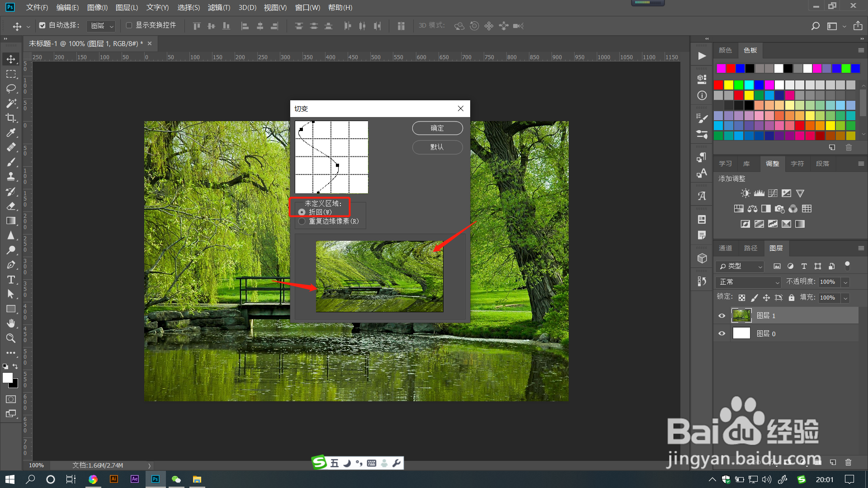Expand status bar info arrow
Viewport: 868px width, 488px height.
click(x=149, y=465)
